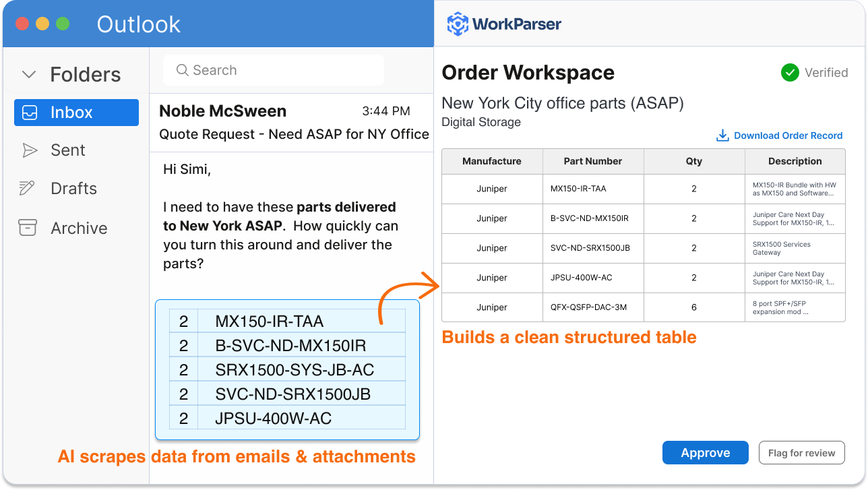Viewport: 868px width, 490px height.
Task: Click the green macOS window button
Action: (63, 24)
